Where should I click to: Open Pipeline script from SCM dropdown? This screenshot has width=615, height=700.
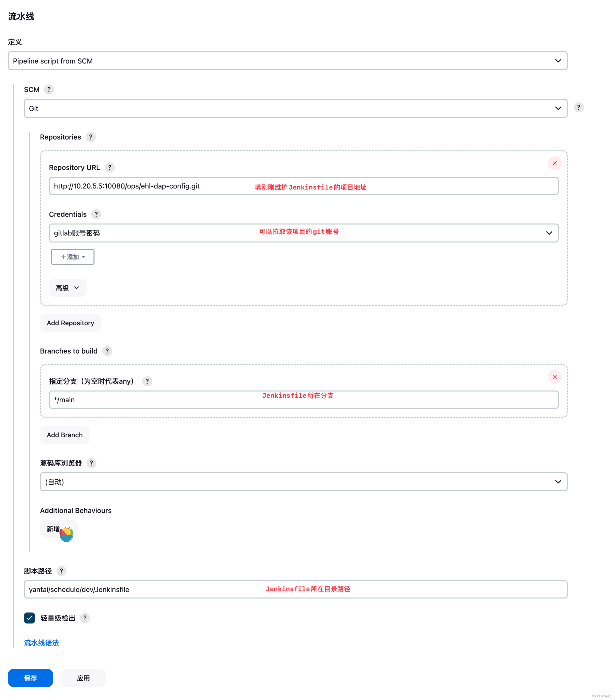[287, 61]
